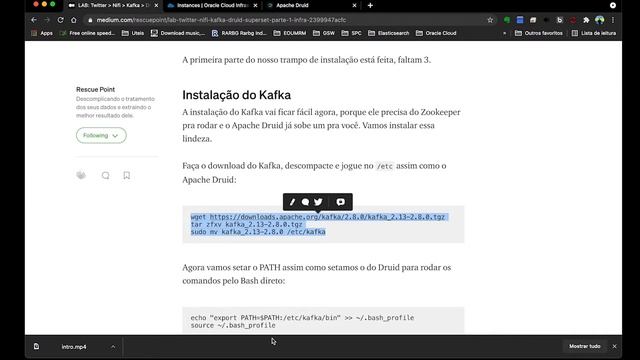This screenshot has height=360, width=640.
Task: Click the '/etc' inline code text
Action: [384, 166]
